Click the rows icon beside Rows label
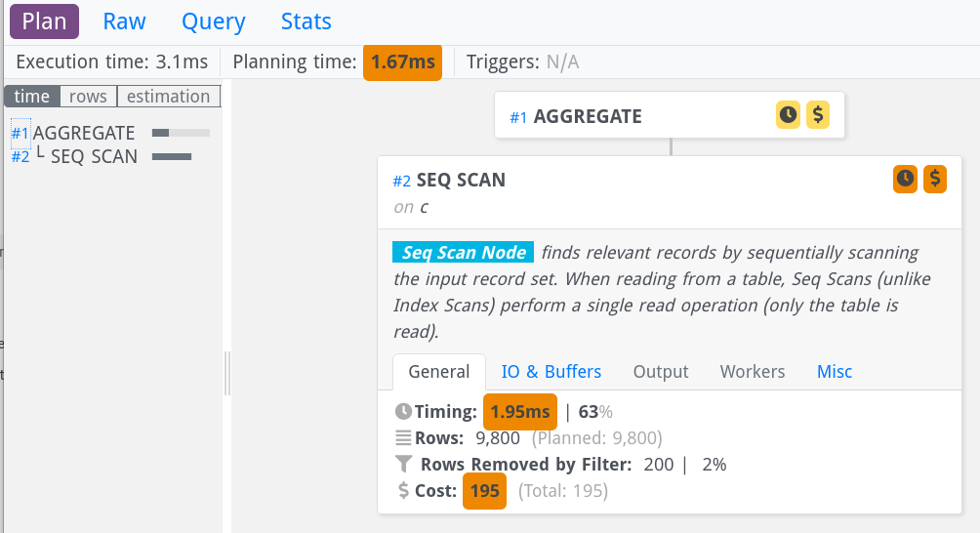 (x=403, y=438)
